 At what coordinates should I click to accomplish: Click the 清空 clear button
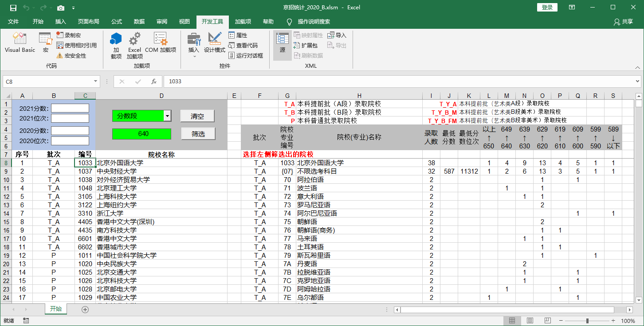click(197, 116)
